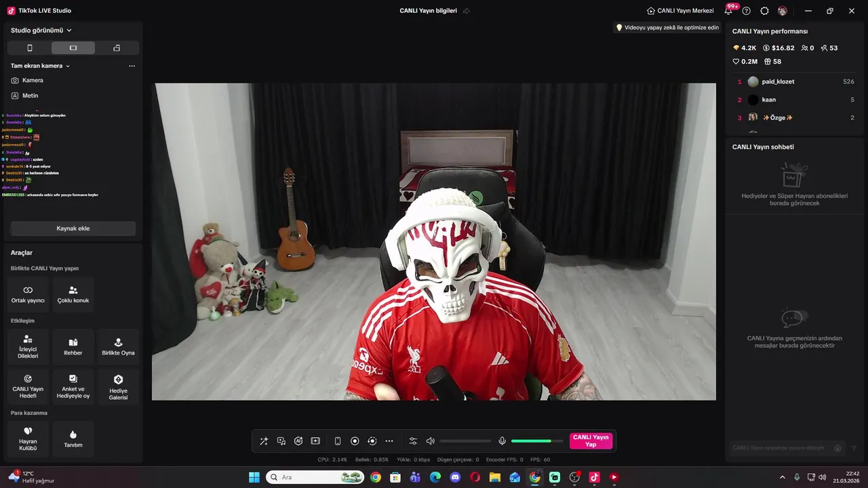Click the Windows taskbar search box

(x=315, y=477)
